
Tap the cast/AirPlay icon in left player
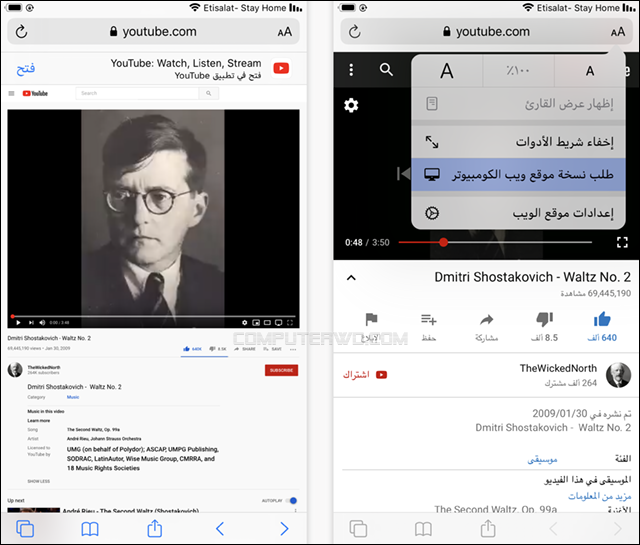click(278, 323)
